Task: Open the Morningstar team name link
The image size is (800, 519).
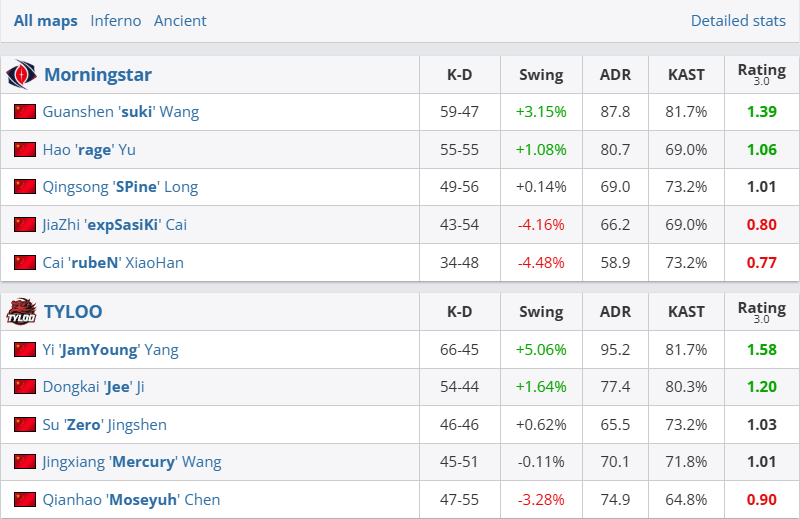Action: pyautogui.click(x=98, y=75)
